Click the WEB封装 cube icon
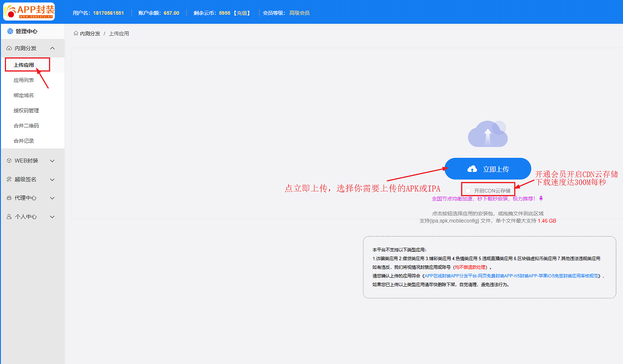This screenshot has height=364, width=623. coord(9,161)
